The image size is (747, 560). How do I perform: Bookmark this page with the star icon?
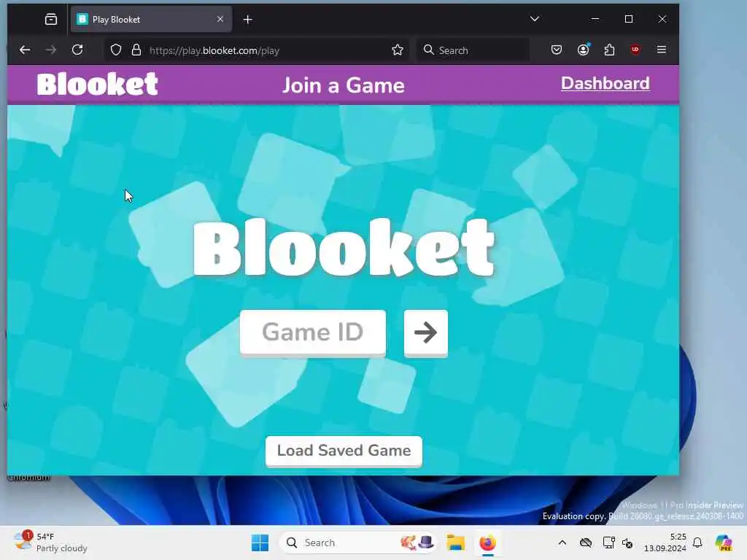tap(398, 50)
